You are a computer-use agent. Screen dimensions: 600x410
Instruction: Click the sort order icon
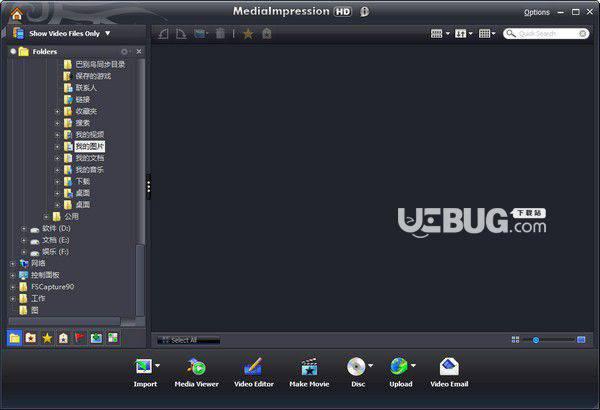tap(460, 34)
